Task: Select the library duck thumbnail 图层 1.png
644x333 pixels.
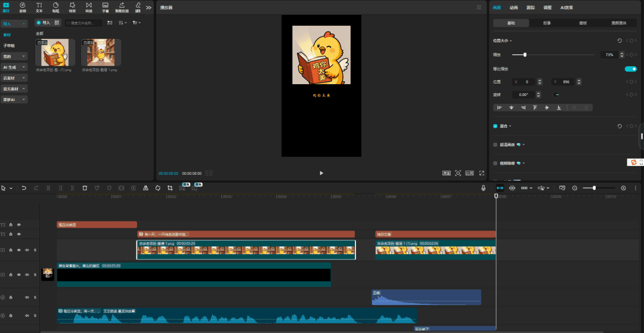Action: pos(101,53)
